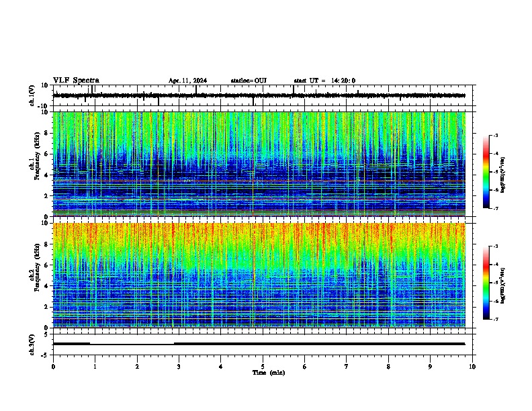Click the ch.1 spectrogram color scale bar
The width and height of the screenshot is (532, 411).
pos(486,172)
